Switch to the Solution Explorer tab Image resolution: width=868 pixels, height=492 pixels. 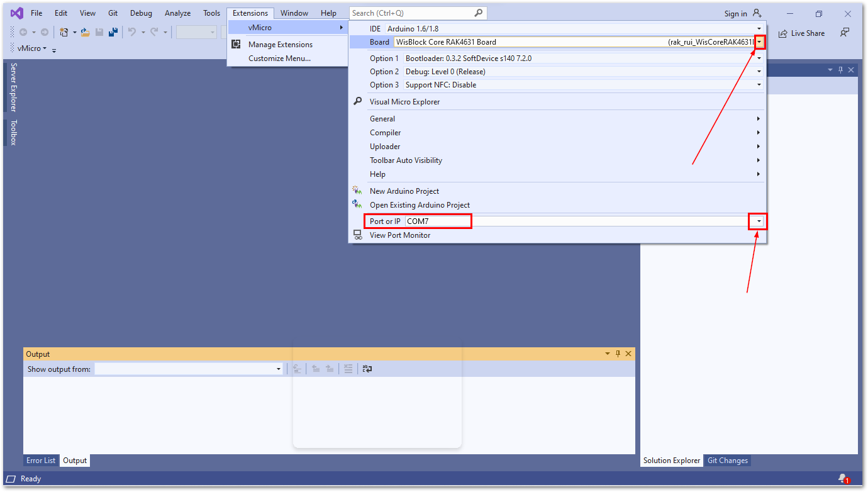(672, 461)
